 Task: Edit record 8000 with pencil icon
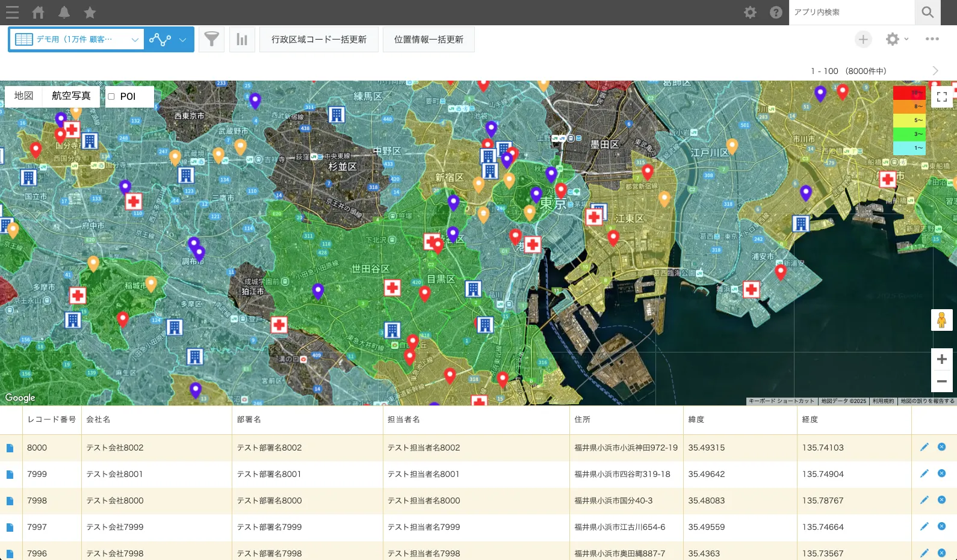point(924,447)
